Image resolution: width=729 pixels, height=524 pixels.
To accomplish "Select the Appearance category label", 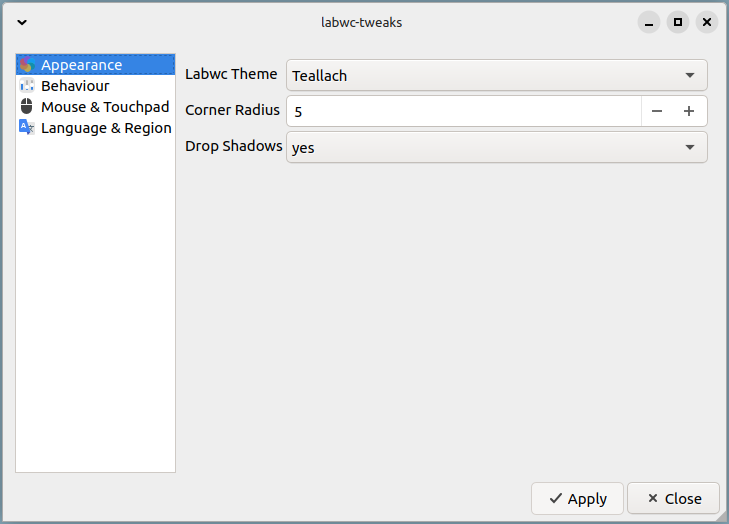I will 82,65.
